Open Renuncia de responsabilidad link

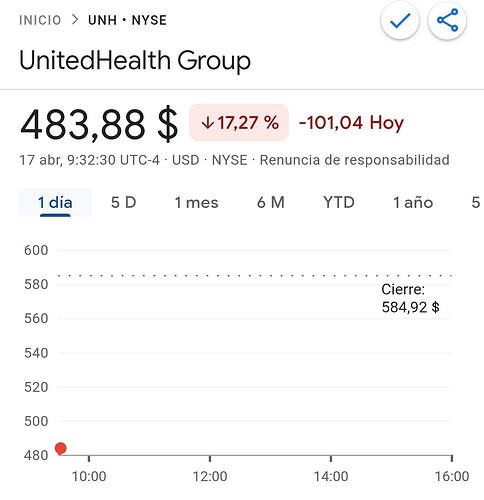[x=355, y=160]
